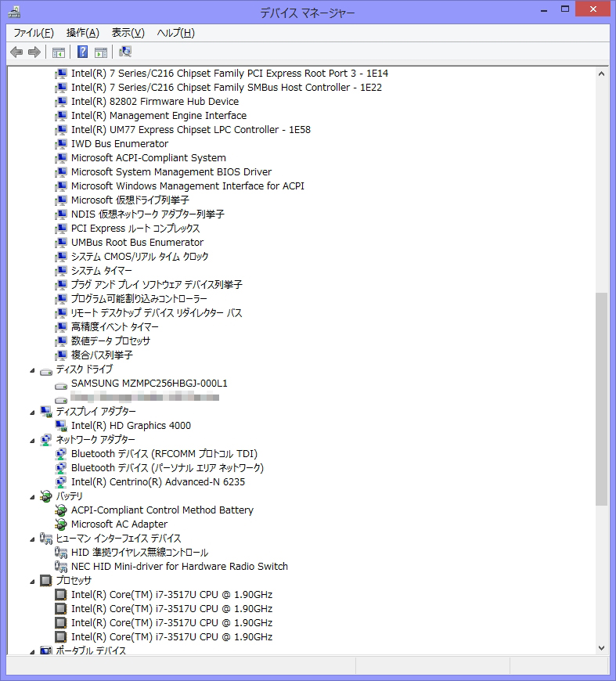The width and height of the screenshot is (616, 681).
Task: Click the IWD Bus Enumerator device icon
Action: 61,144
